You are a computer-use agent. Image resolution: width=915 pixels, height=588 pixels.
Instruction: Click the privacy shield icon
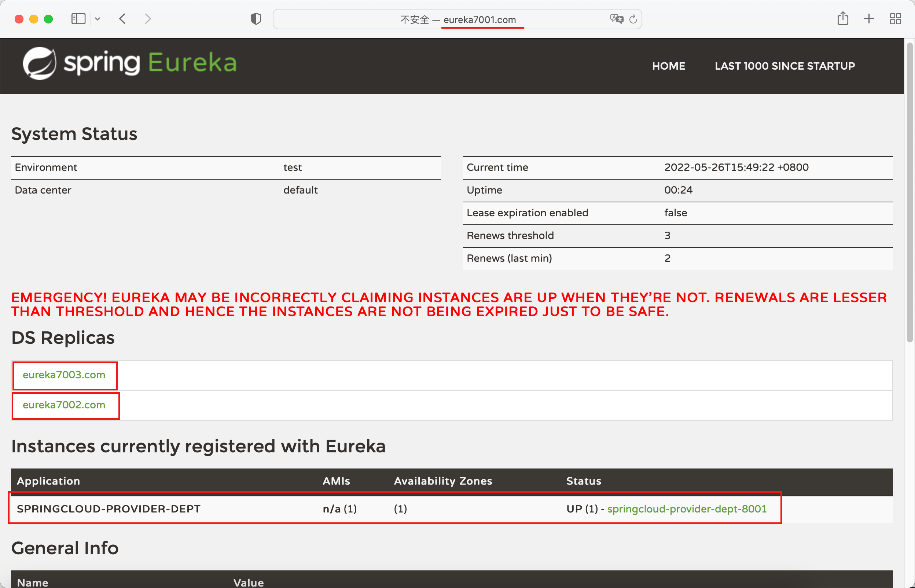click(x=256, y=19)
